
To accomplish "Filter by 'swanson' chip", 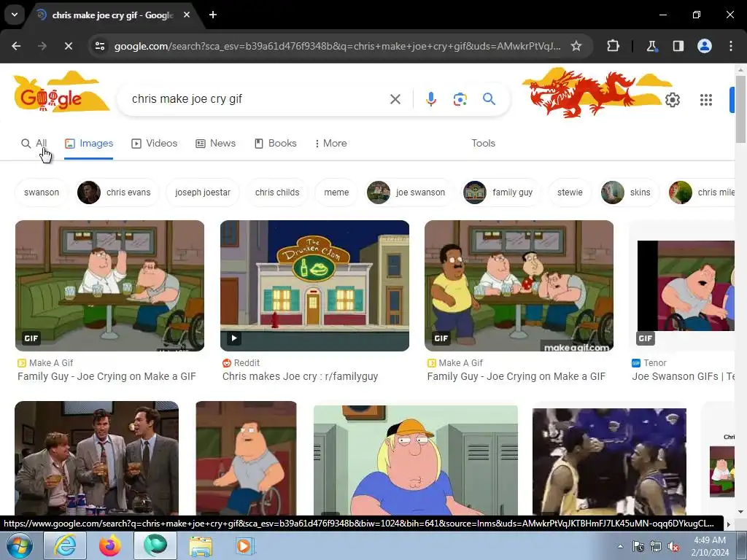I will [x=42, y=192].
